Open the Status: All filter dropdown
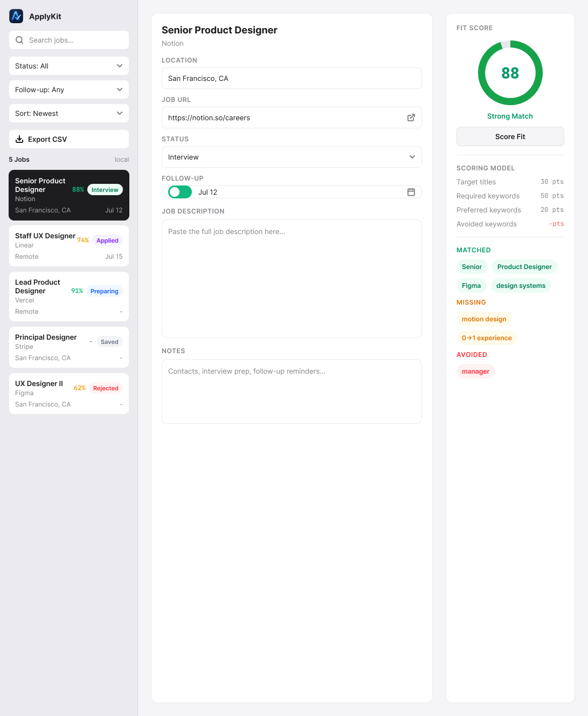The image size is (588, 716). [69, 66]
